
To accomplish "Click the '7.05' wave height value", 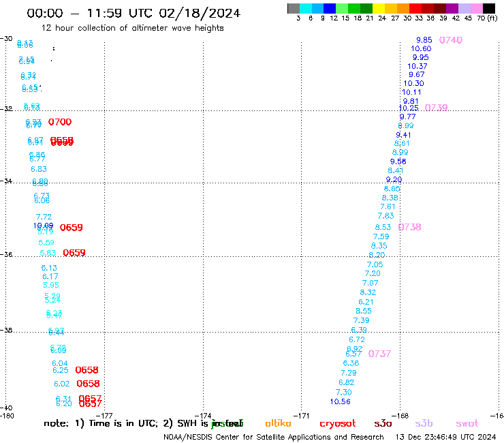I will click(375, 264).
